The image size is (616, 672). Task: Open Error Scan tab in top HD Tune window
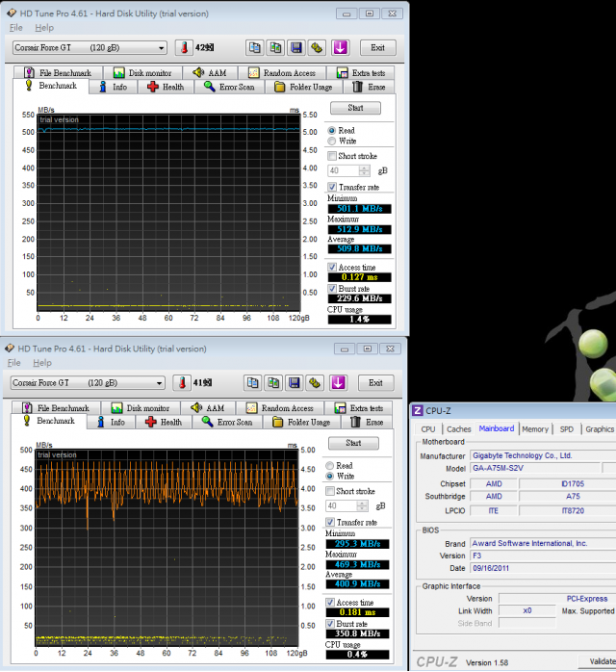coord(229,87)
